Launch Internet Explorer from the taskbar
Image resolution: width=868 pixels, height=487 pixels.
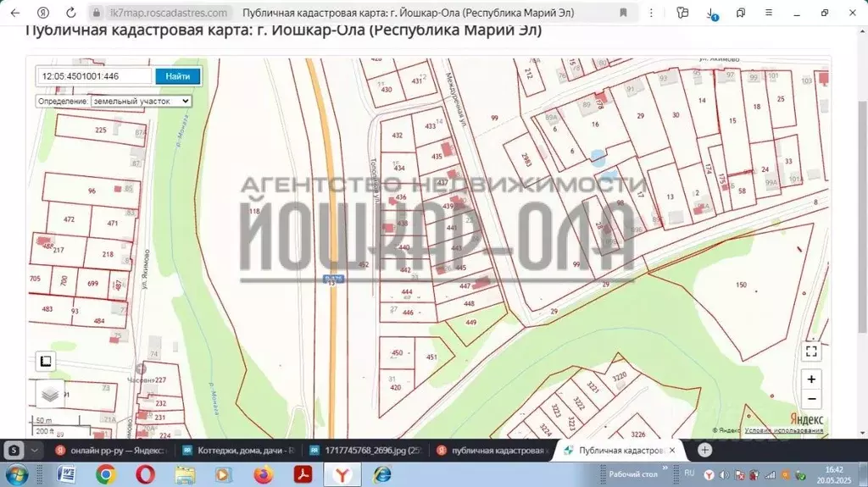tap(381, 475)
